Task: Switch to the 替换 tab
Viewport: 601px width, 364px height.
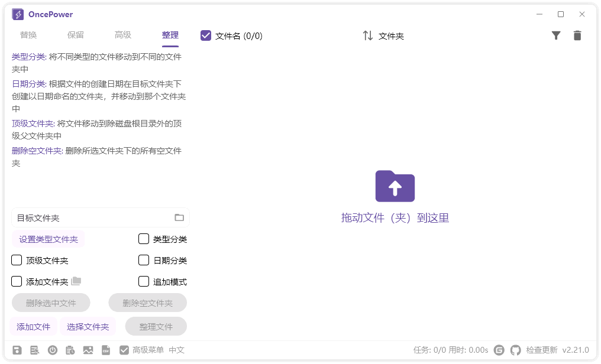Action: click(x=28, y=35)
